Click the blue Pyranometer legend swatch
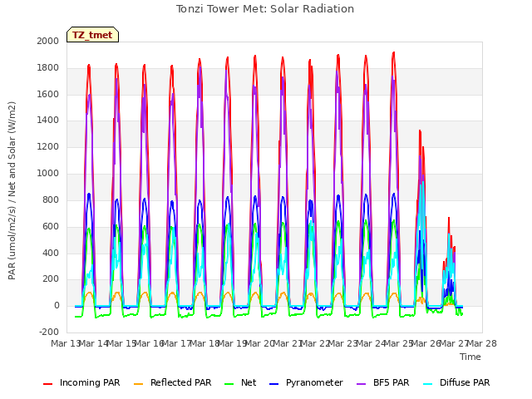 [x=274, y=384]
